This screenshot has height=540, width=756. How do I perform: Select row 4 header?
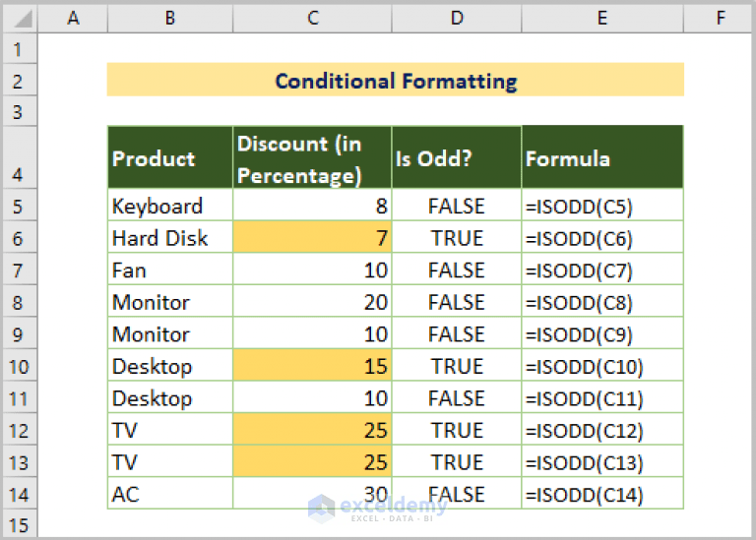(20, 157)
